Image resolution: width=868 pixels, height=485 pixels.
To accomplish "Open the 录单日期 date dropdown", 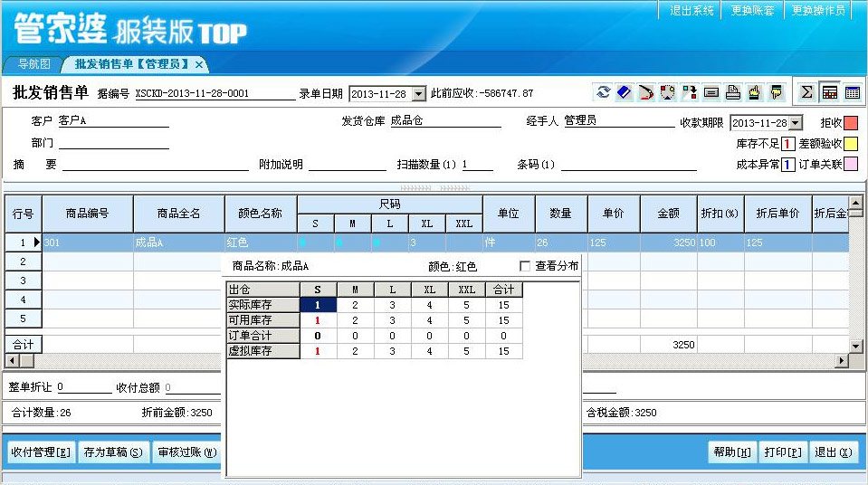I will pyautogui.click(x=418, y=94).
